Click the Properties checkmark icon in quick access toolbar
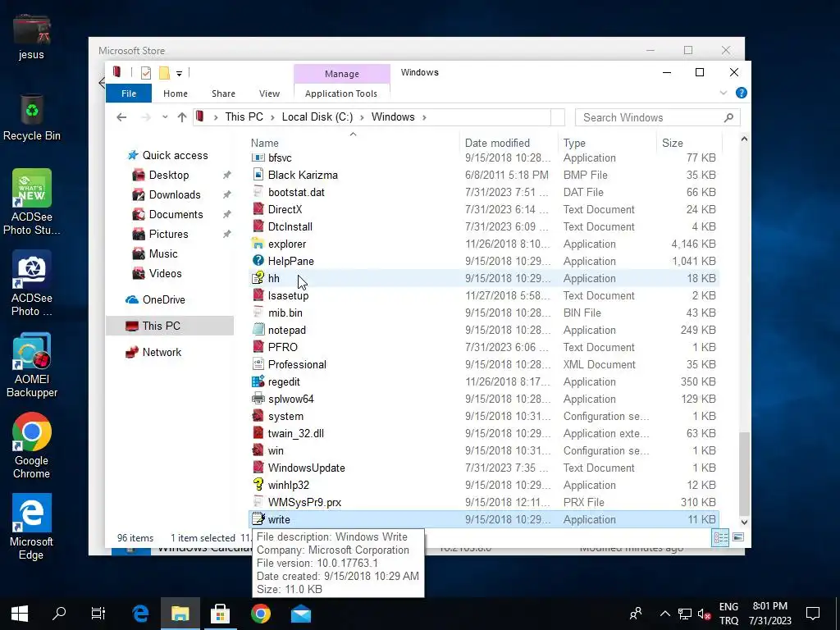 pos(146,73)
